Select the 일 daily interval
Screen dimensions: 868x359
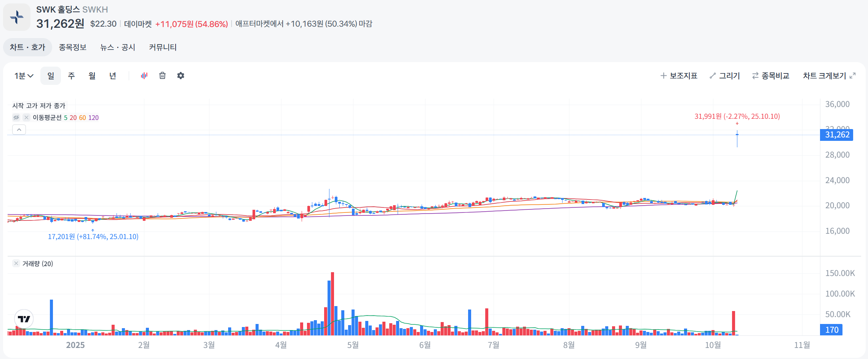pos(51,76)
